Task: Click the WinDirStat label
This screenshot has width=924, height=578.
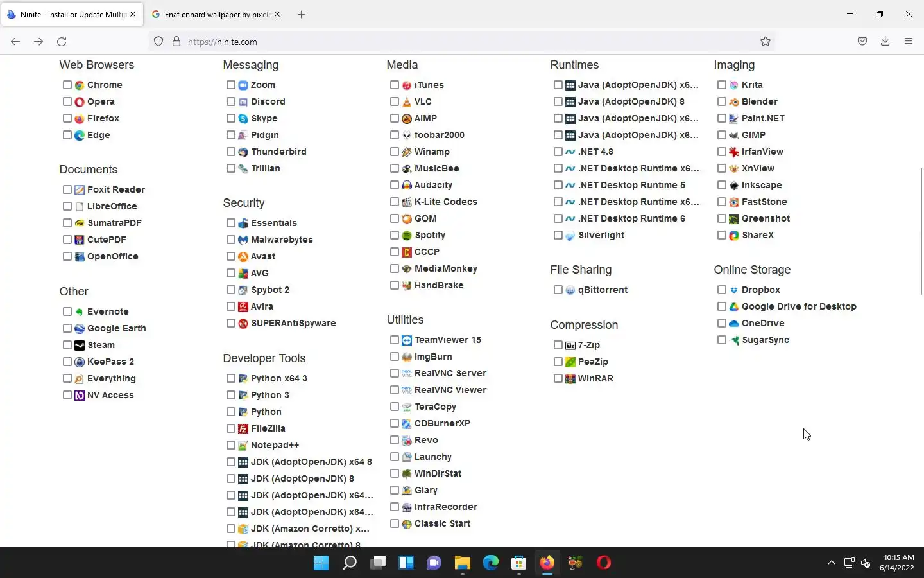Action: 438,473
